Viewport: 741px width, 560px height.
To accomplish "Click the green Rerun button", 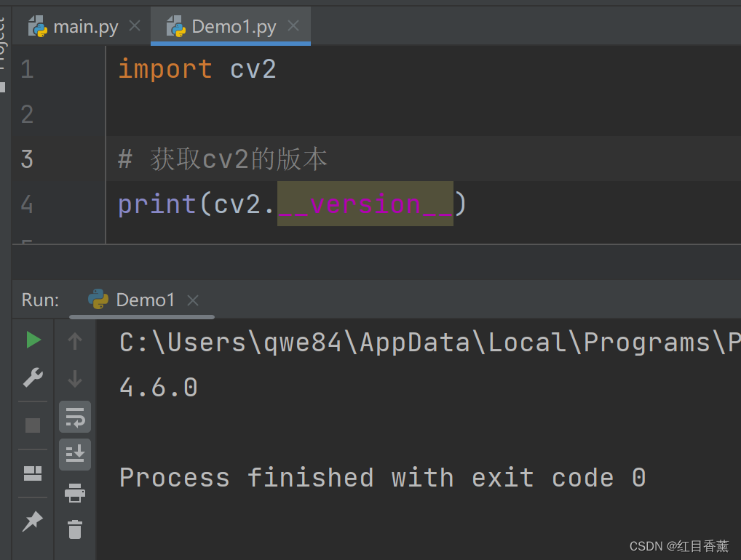I will 33,340.
